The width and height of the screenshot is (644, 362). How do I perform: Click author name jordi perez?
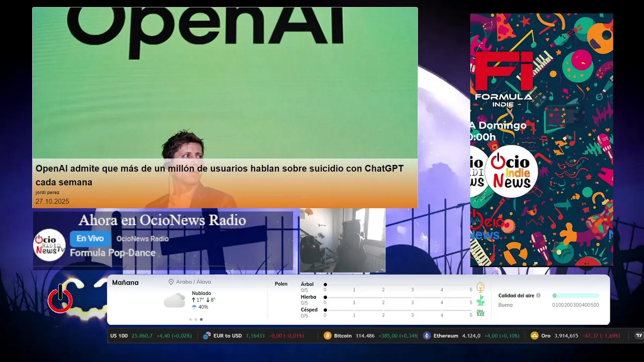(47, 193)
